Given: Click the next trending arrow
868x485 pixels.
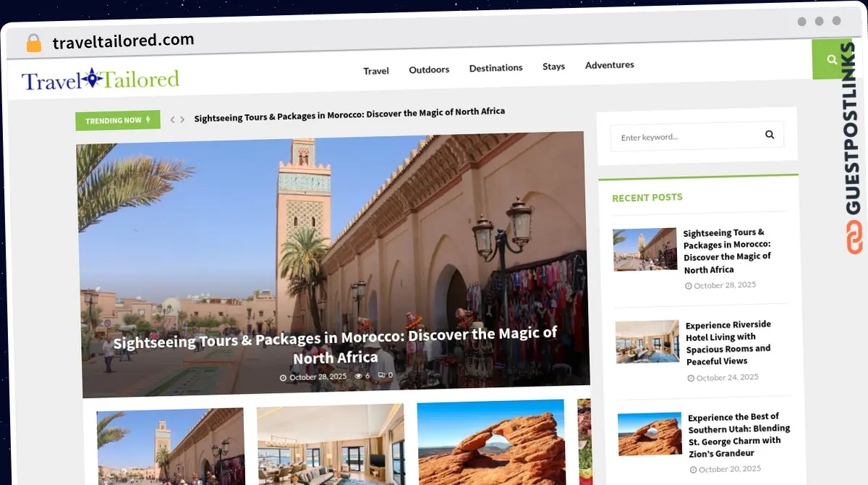Looking at the screenshot, I should pos(182,119).
